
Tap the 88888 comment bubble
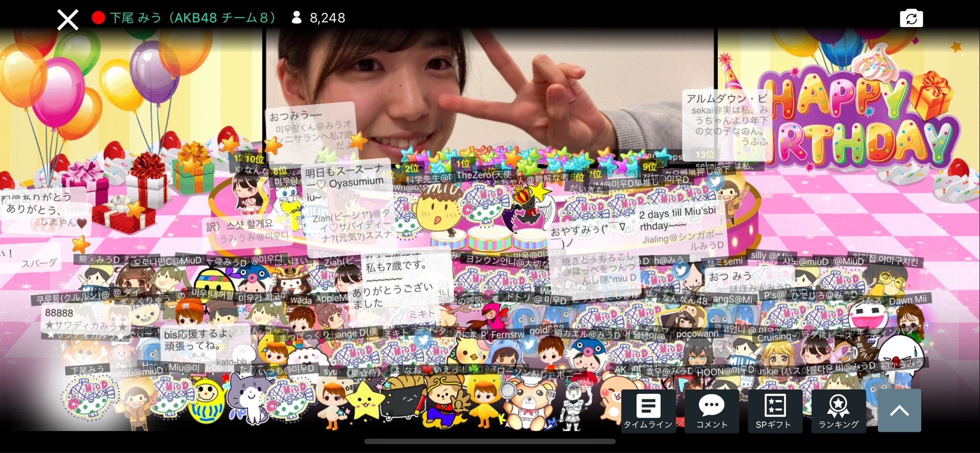click(86, 318)
